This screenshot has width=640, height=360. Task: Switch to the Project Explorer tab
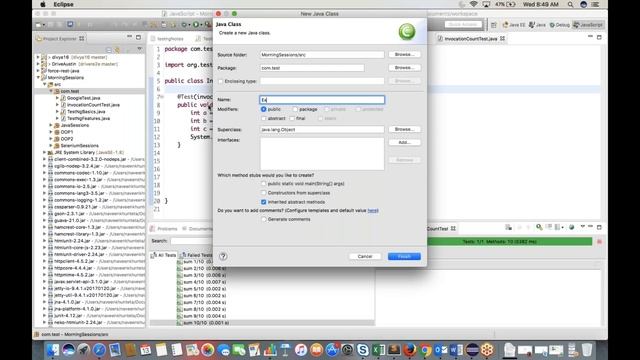[60, 38]
